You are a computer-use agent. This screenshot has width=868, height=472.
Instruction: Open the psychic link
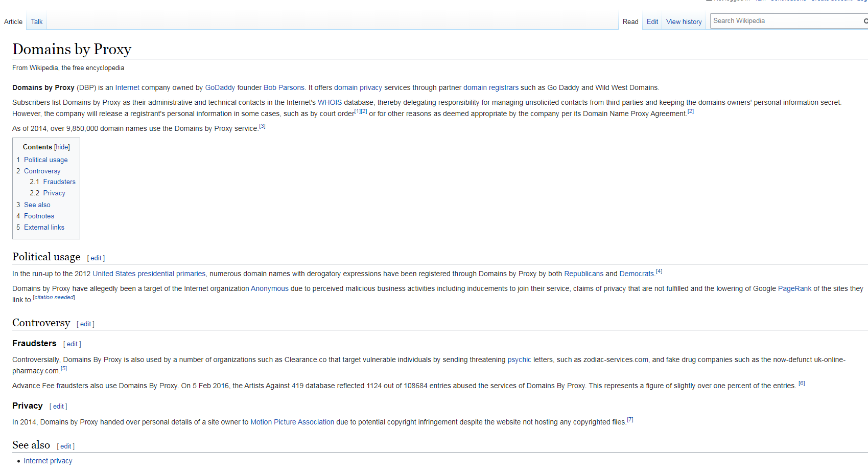(519, 360)
